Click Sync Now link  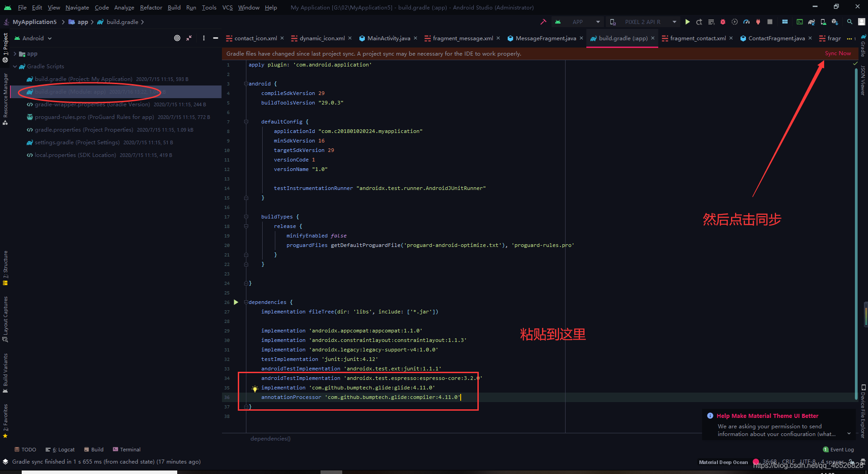point(838,53)
